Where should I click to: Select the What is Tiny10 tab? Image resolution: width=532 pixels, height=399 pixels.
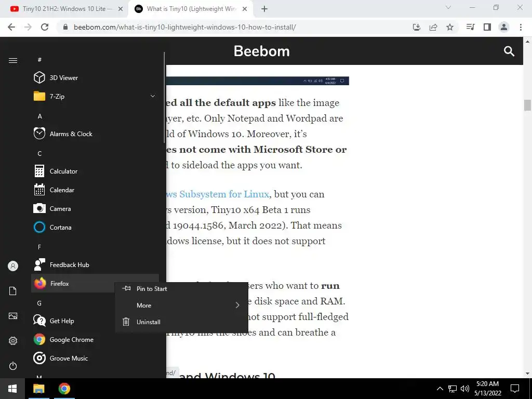point(190,9)
